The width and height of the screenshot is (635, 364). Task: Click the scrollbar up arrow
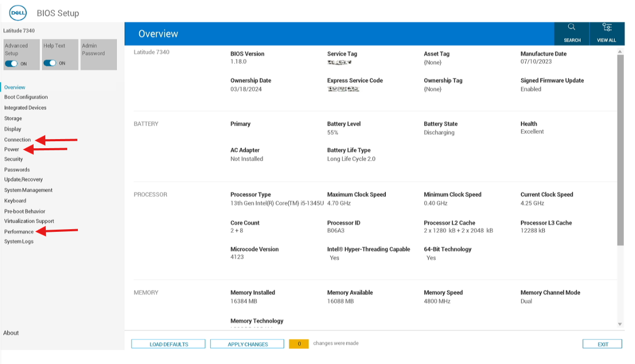click(620, 52)
